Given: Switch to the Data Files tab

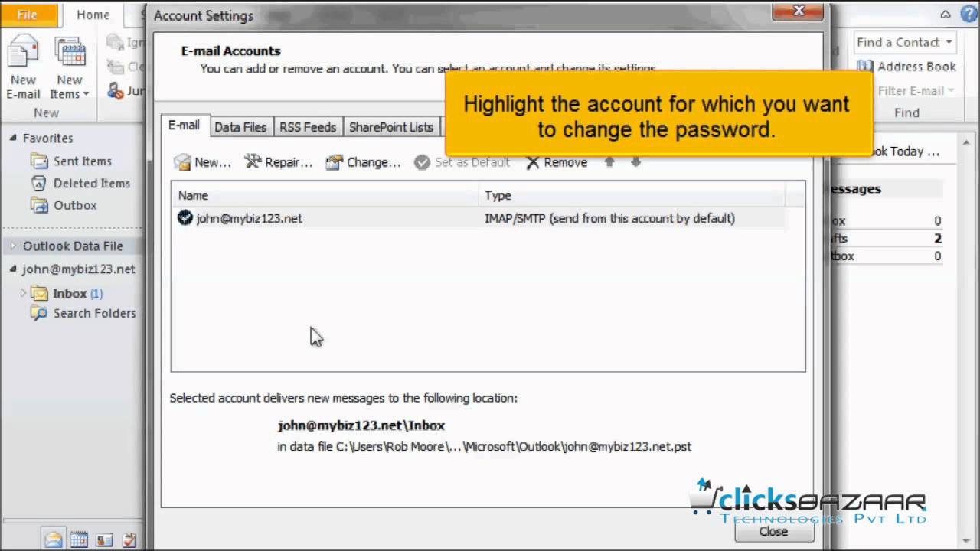Looking at the screenshot, I should pos(240,127).
